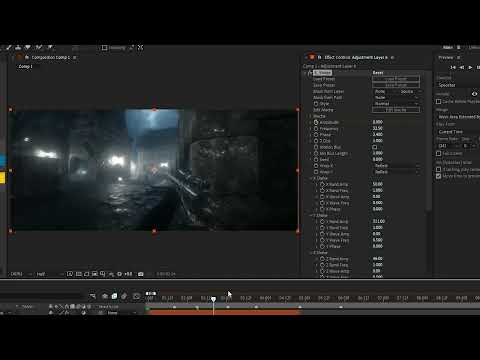Toggle Phase stopwatch in effect controls
Viewport: 480px width, 360px height.
coord(316,135)
